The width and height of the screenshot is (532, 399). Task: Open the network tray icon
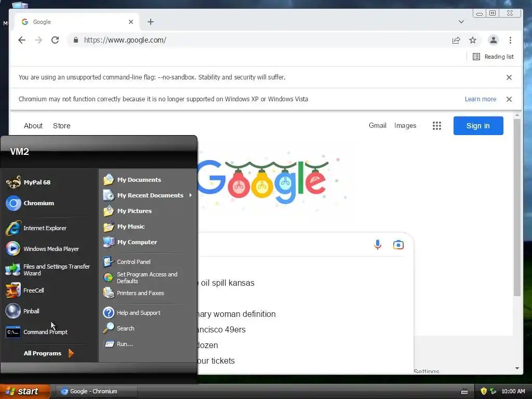pyautogui.click(x=493, y=391)
